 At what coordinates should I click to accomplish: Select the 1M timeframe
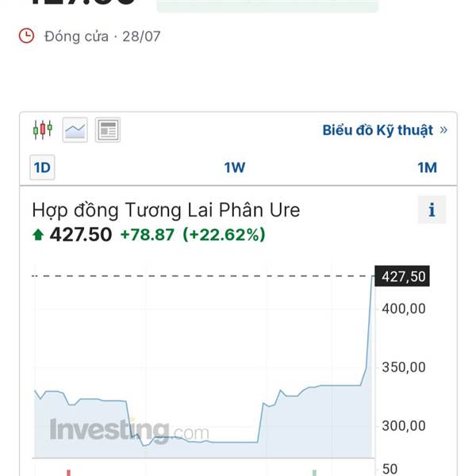click(427, 167)
